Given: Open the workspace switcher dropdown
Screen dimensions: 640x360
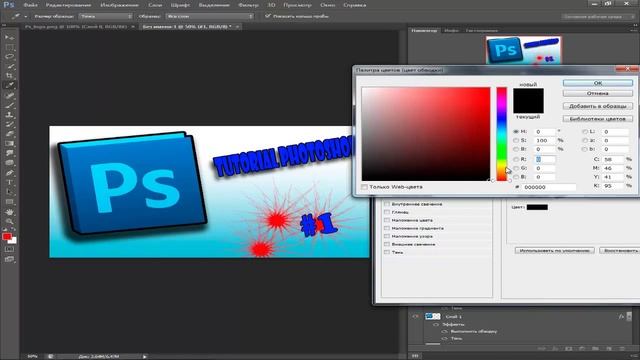Looking at the screenshot, I should click(598, 16).
